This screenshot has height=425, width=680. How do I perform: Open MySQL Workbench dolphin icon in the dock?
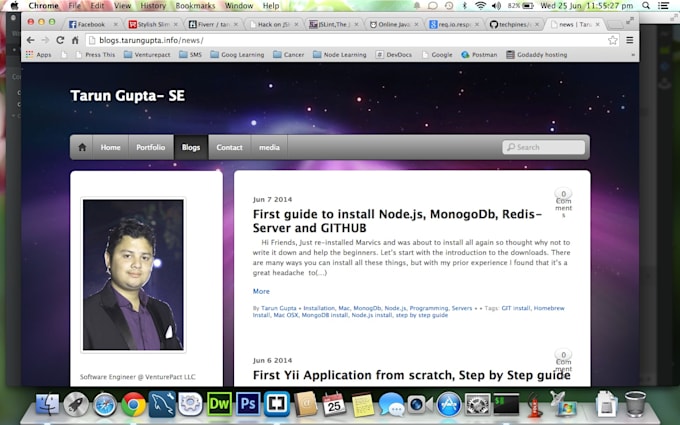coord(162,404)
